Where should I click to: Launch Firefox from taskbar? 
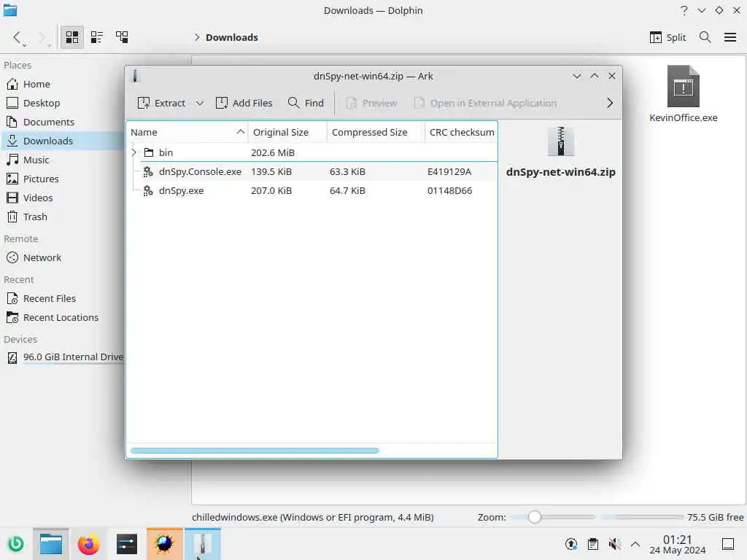[x=88, y=544]
